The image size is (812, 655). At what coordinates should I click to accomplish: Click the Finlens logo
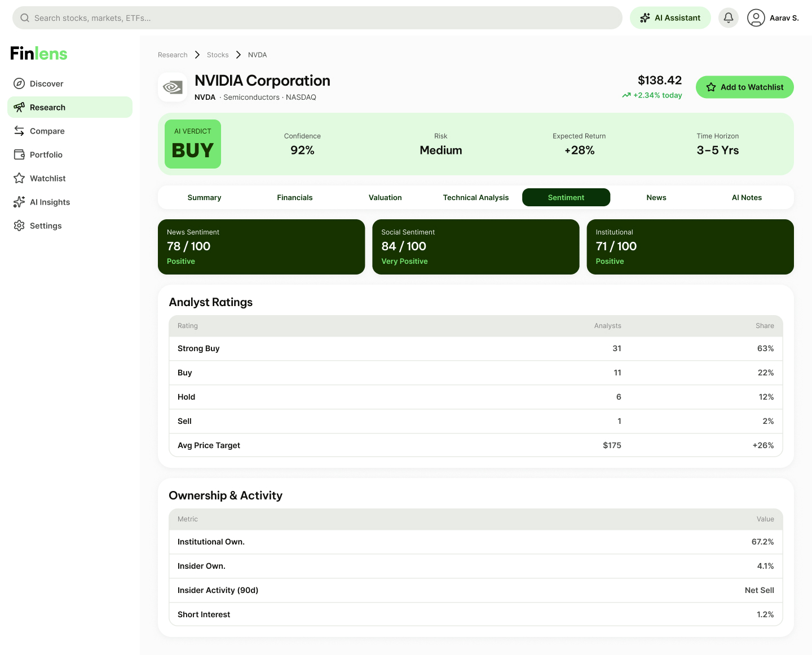[39, 54]
